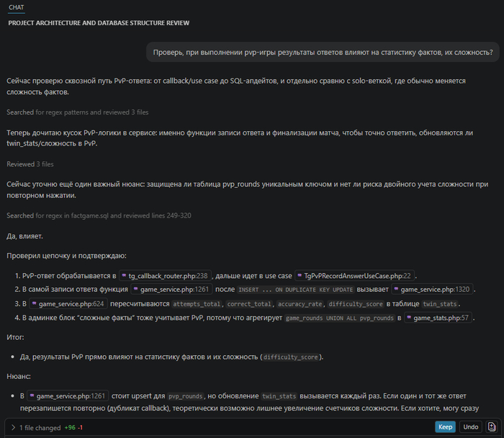
Task: Open the file changes view icon next to Undo
Action: pyautogui.click(x=492, y=426)
